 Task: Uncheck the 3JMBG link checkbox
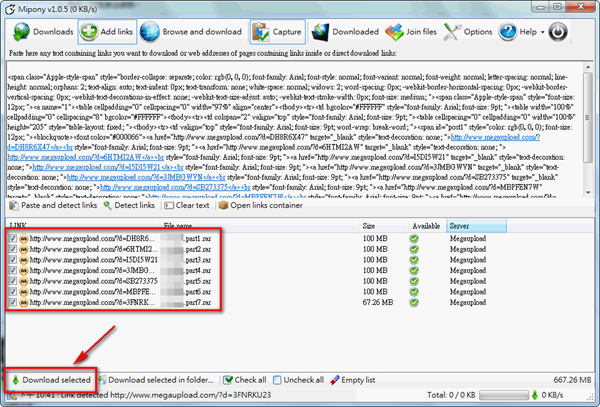(x=13, y=270)
